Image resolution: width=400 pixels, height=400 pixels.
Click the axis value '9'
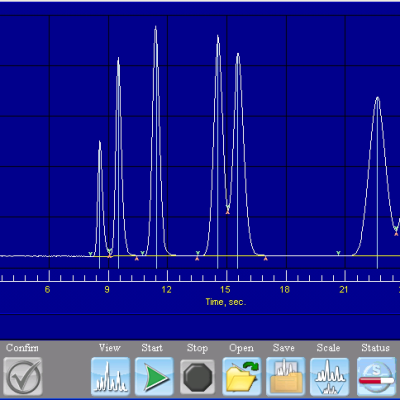(107, 289)
